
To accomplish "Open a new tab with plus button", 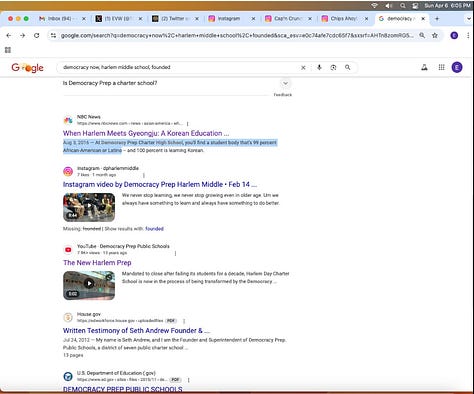I will 437,19.
